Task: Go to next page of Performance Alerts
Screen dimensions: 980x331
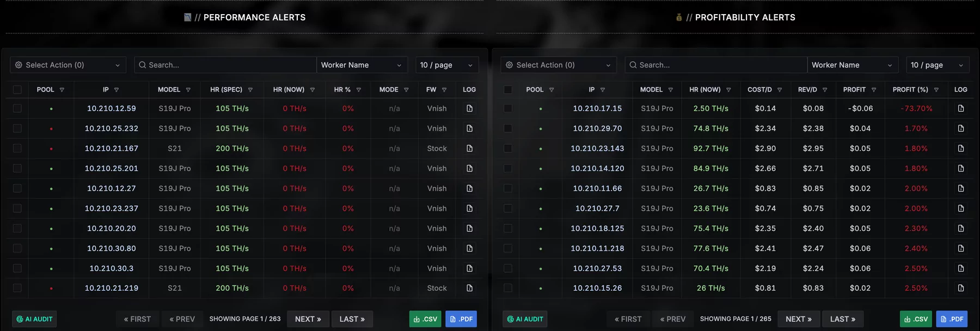Action: pyautogui.click(x=308, y=319)
